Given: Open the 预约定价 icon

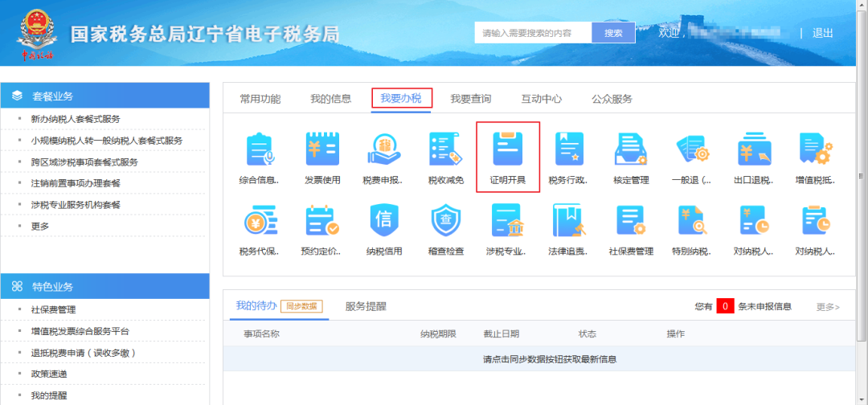Looking at the screenshot, I should point(322,220).
